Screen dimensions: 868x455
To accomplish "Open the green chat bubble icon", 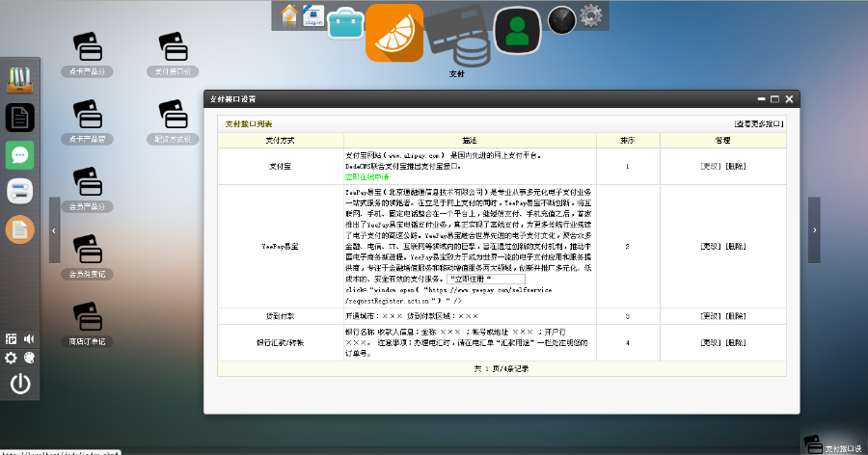I will [20, 155].
